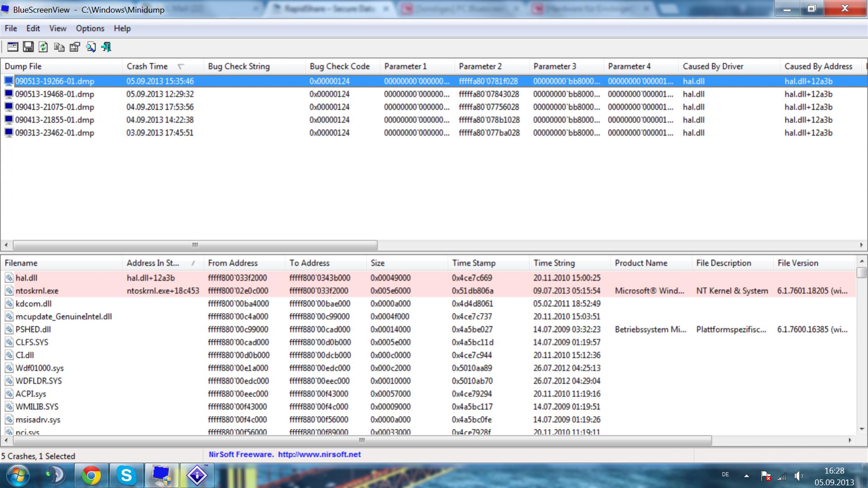Sort lower pane by Address In Stack header
This screenshot has height=488, width=868.
(163, 263)
